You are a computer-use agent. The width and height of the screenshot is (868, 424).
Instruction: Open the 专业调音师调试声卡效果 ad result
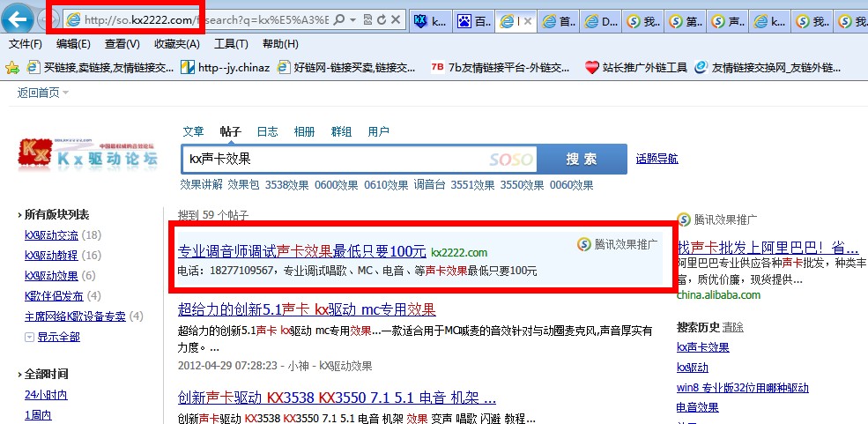coord(301,251)
